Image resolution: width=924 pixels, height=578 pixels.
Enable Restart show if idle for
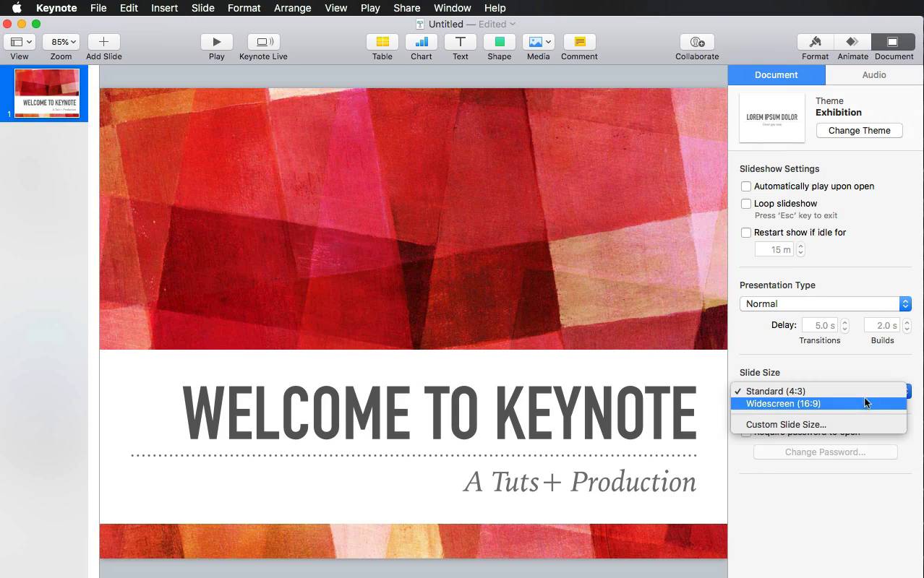pyautogui.click(x=746, y=233)
